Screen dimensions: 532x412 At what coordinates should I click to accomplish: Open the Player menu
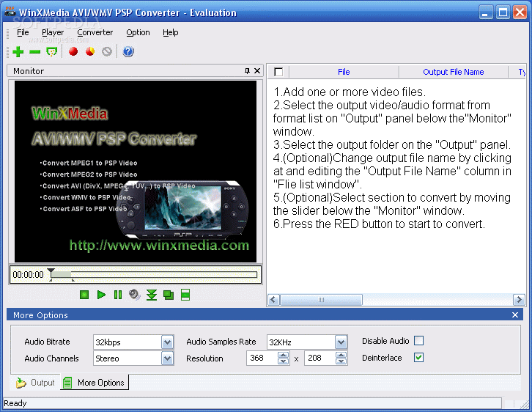pyautogui.click(x=53, y=32)
